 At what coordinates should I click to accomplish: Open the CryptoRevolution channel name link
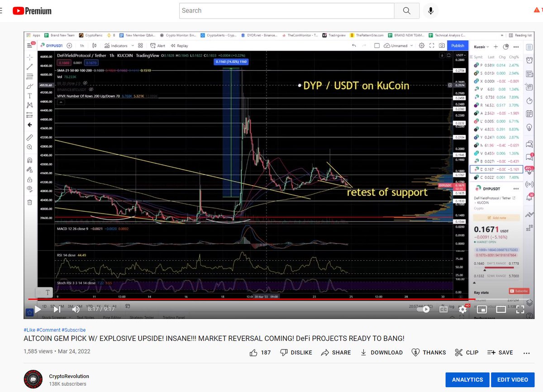click(x=69, y=376)
